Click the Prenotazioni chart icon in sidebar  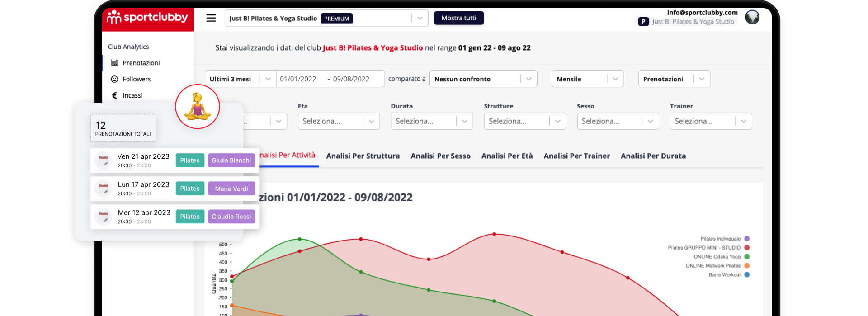pyautogui.click(x=114, y=63)
